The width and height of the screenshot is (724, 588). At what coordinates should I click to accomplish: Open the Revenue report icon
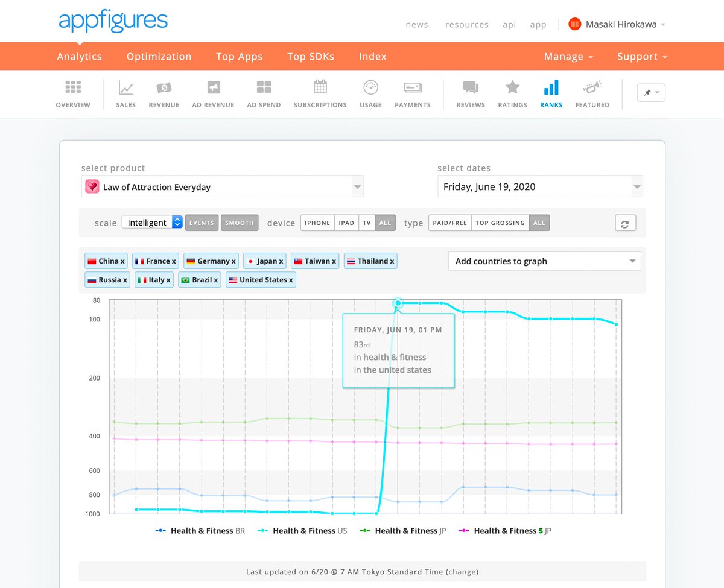[x=164, y=87]
